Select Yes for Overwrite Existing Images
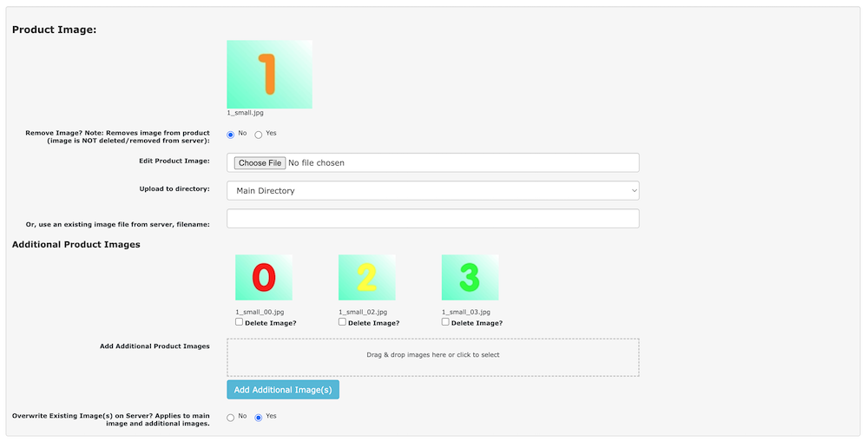Image resolution: width=868 pixels, height=442 pixels. pos(258,418)
